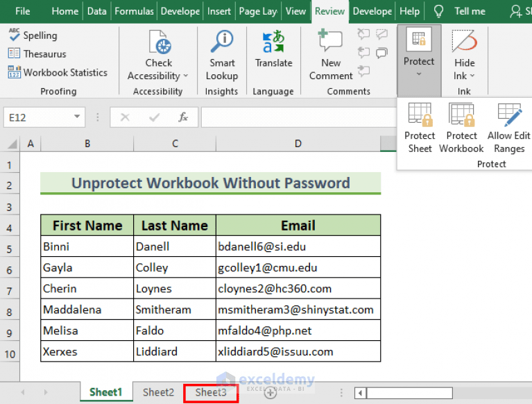Click the formula bar Enter checkmark
This screenshot has width=532, height=404.
tap(155, 117)
